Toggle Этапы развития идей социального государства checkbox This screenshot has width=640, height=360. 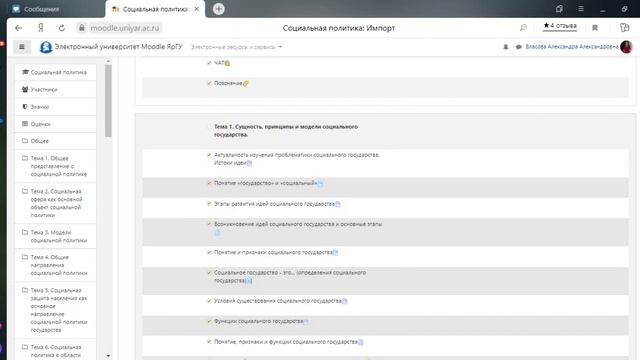pos(209,204)
